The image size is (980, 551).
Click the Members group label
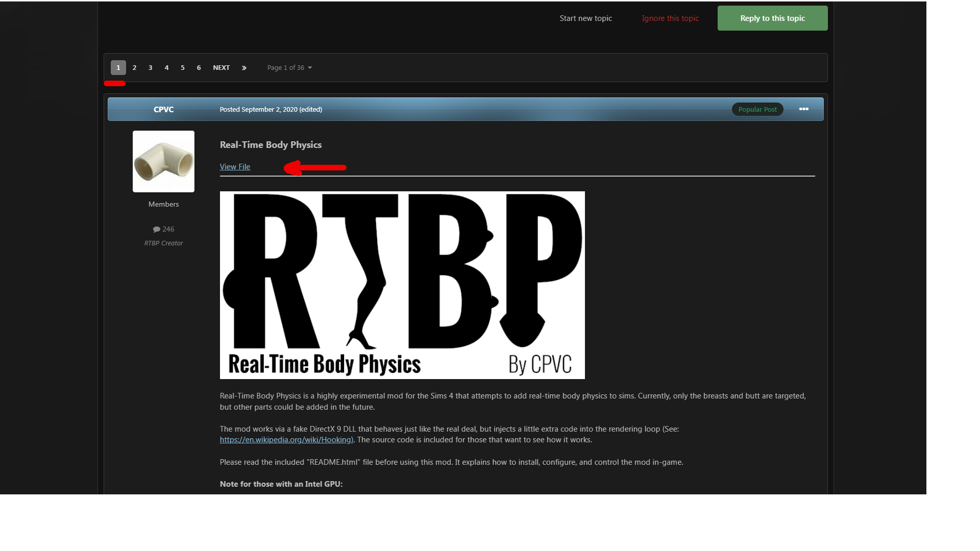click(163, 204)
